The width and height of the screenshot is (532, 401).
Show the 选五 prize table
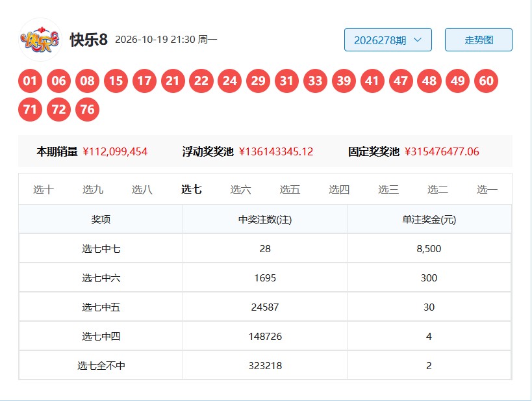290,189
